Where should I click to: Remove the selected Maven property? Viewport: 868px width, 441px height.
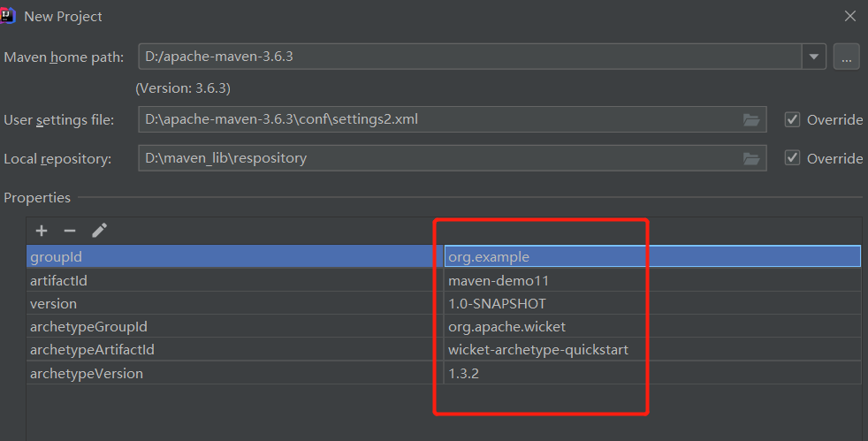(70, 231)
